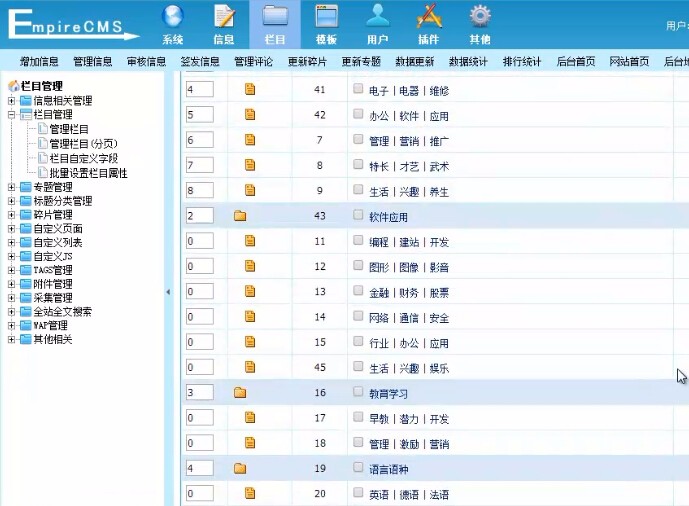
Task: Select checkbox for 金融|财务|股票
Action: point(358,291)
